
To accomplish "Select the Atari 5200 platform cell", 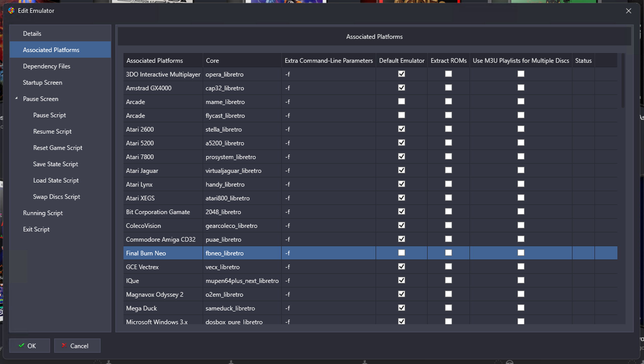I will [x=163, y=143].
